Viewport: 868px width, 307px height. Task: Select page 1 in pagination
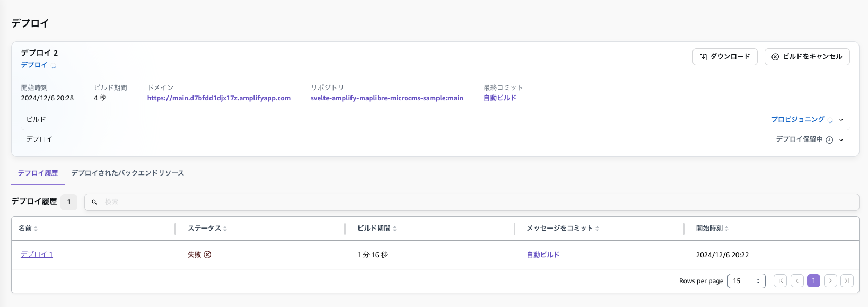pos(814,281)
